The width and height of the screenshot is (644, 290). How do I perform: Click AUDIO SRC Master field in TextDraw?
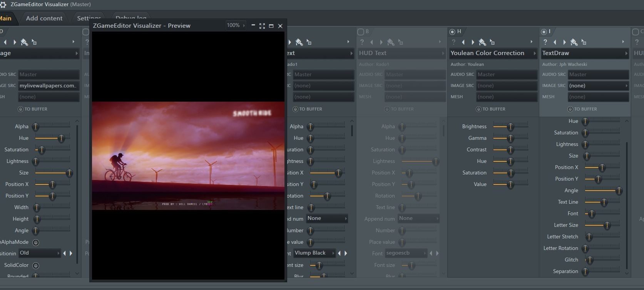pos(598,74)
